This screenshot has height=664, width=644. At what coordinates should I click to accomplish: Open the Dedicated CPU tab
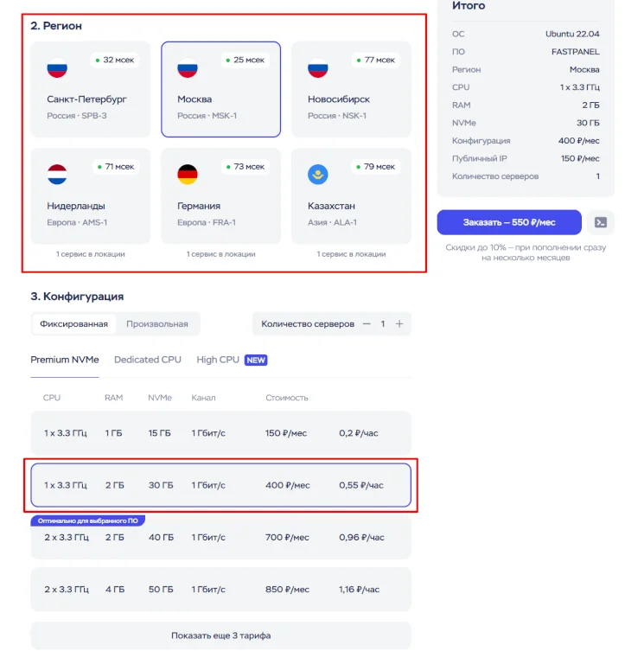[x=148, y=360]
